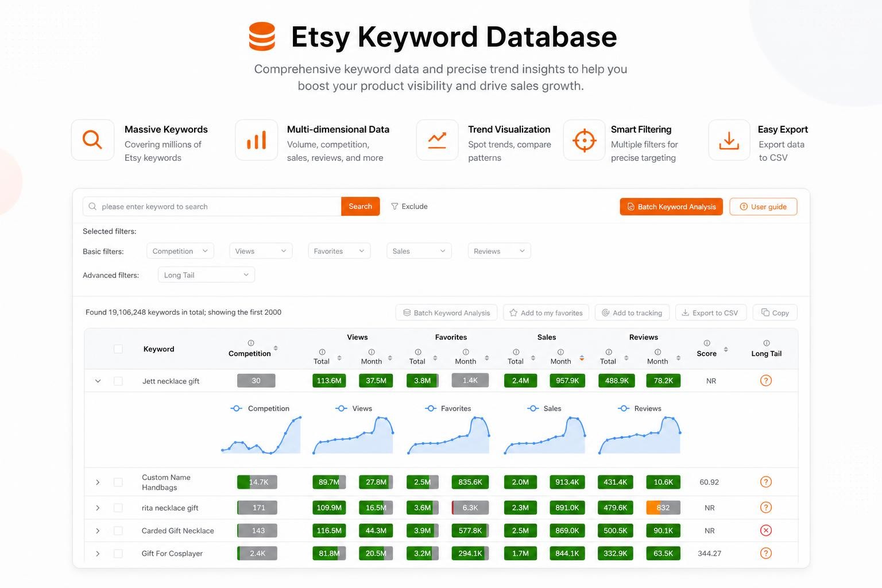Click the 832 reviews month bar for rita necklace gift
Viewport: 882px width, 588px height.
tap(663, 508)
